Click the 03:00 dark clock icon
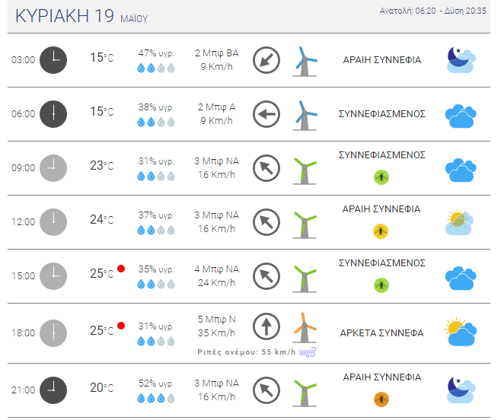 pos(53,60)
